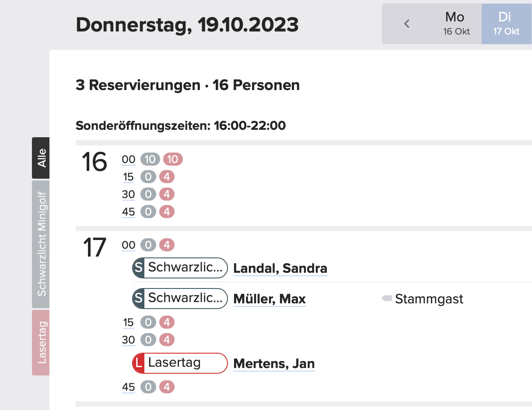Click the red 10 badge at 16:00

(x=173, y=160)
